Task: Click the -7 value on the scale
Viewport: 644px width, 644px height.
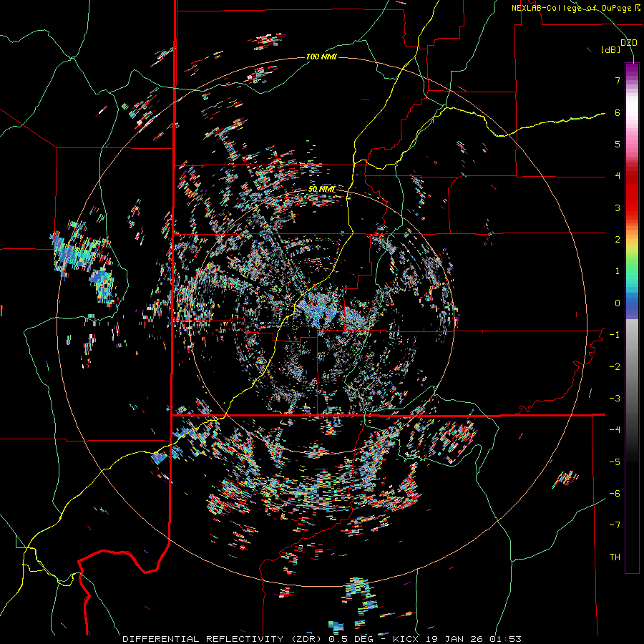Action: (615, 525)
